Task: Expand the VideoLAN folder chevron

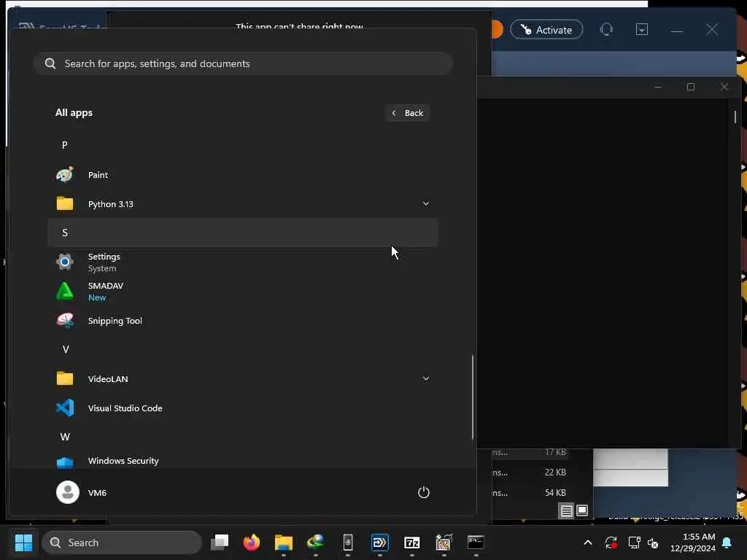Action: pyautogui.click(x=425, y=378)
